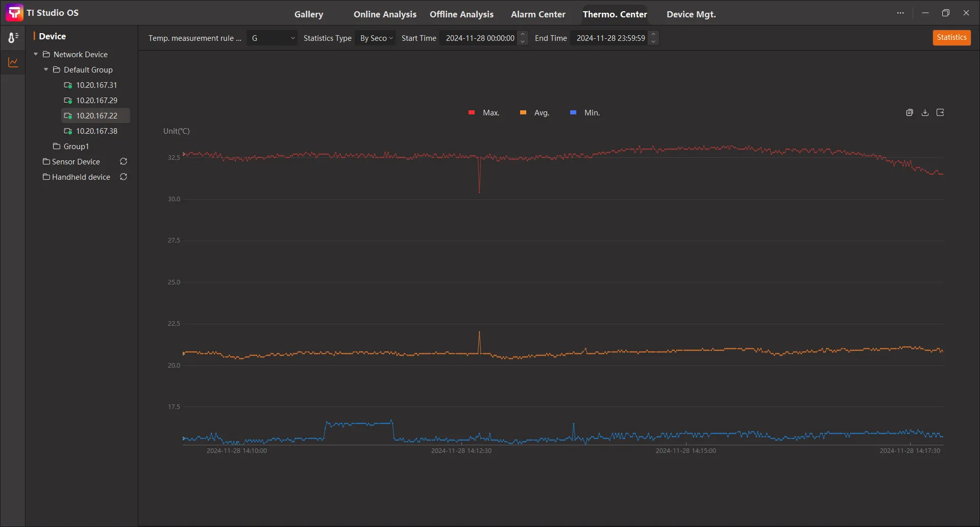Open the three-dot more options menu

[900, 13]
